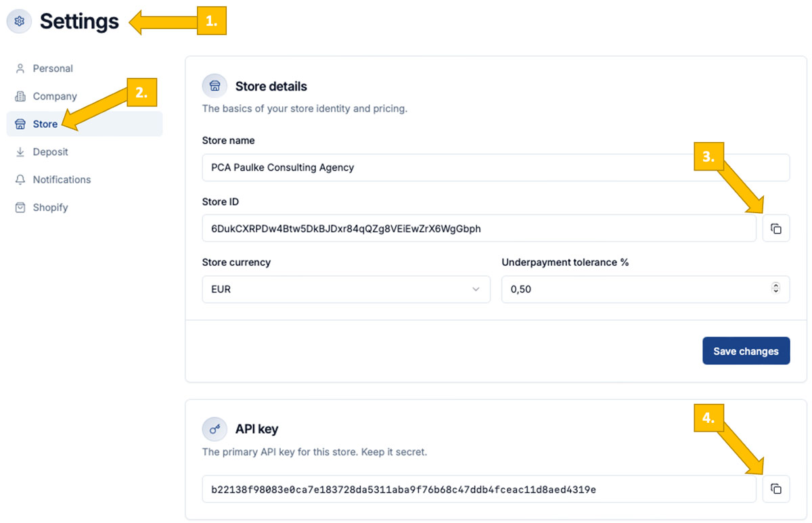Click the Store details shop badge icon
This screenshot has width=812, height=523.
tap(215, 86)
